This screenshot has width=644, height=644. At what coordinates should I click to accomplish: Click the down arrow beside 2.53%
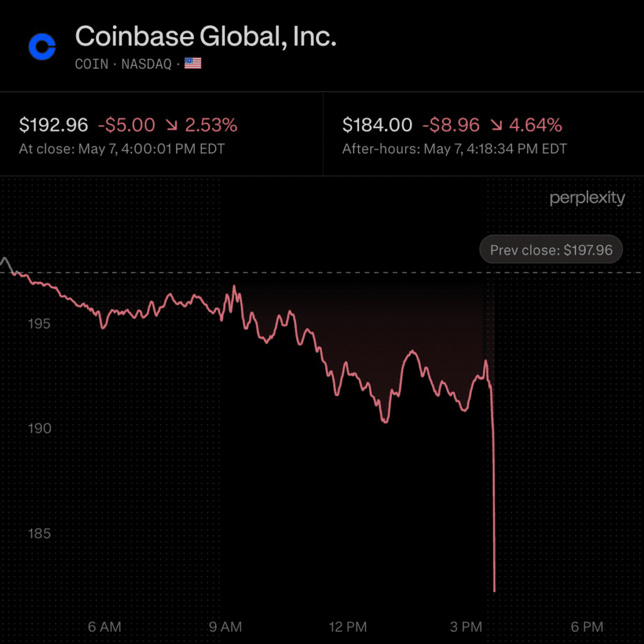coord(172,125)
